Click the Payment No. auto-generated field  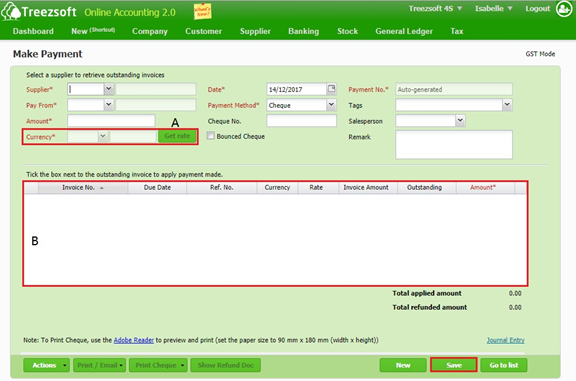pos(454,89)
